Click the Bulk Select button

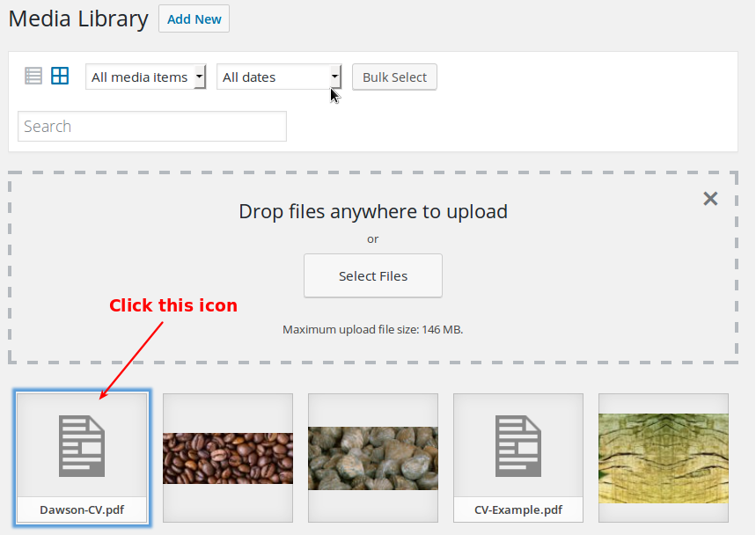point(394,77)
